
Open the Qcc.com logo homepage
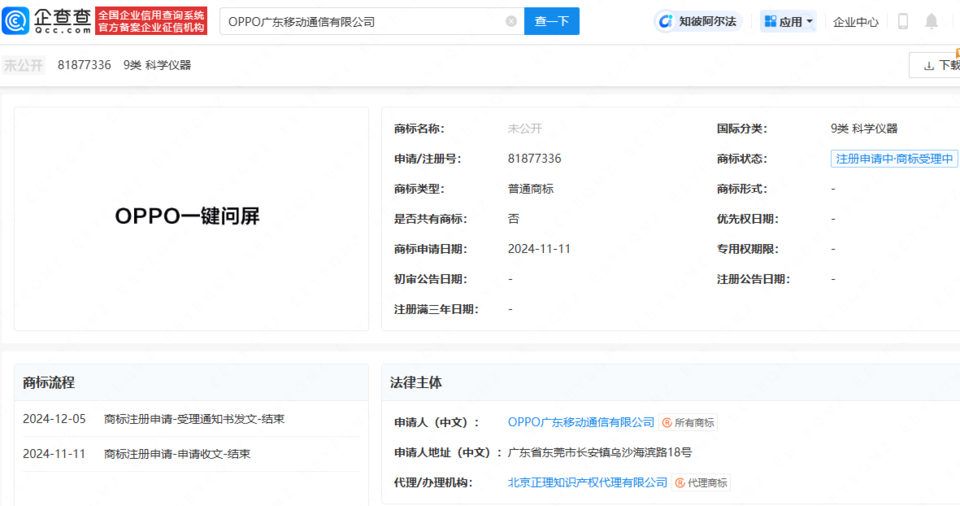coord(47,21)
